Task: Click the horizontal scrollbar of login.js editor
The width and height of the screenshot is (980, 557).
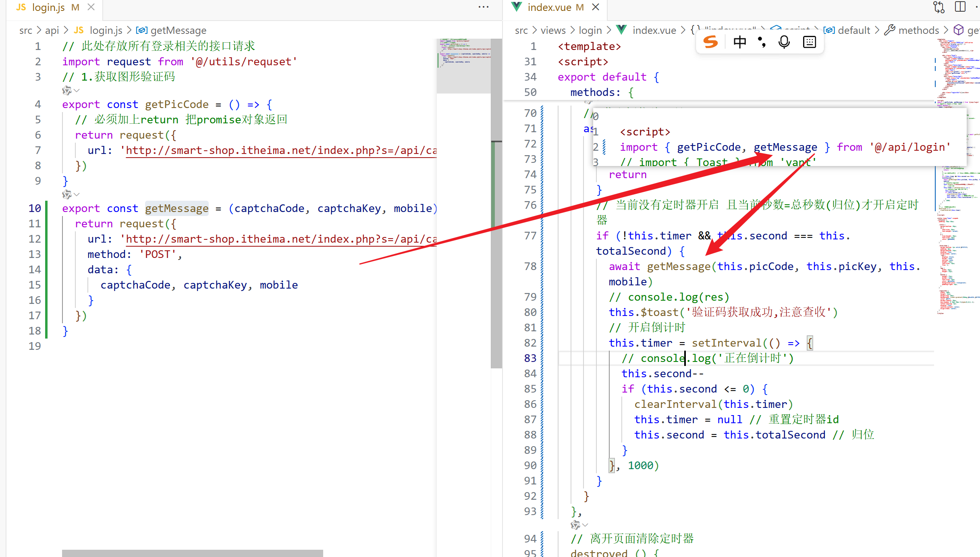Action: point(193,553)
